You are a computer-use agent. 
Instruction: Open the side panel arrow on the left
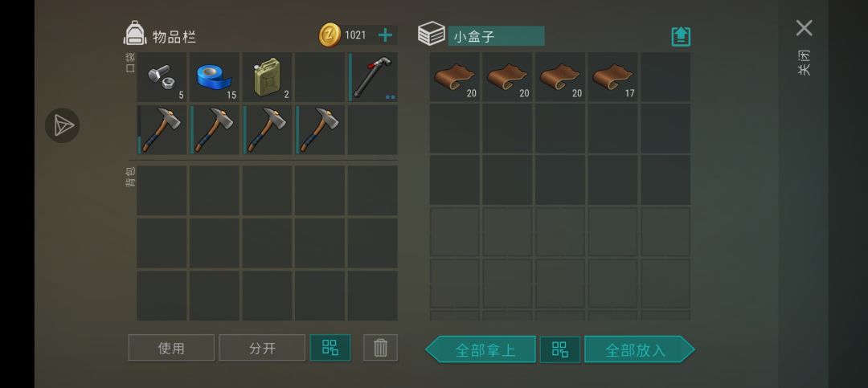pyautogui.click(x=63, y=125)
